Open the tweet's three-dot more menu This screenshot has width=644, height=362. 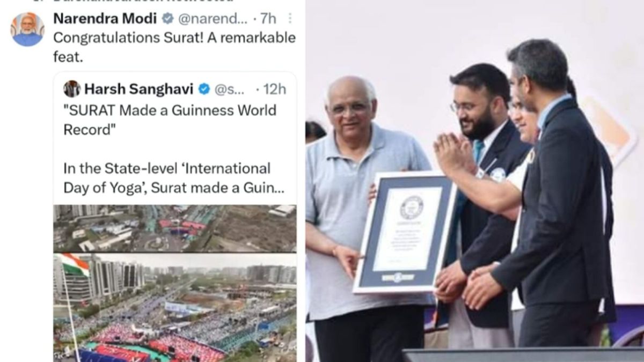290,19
